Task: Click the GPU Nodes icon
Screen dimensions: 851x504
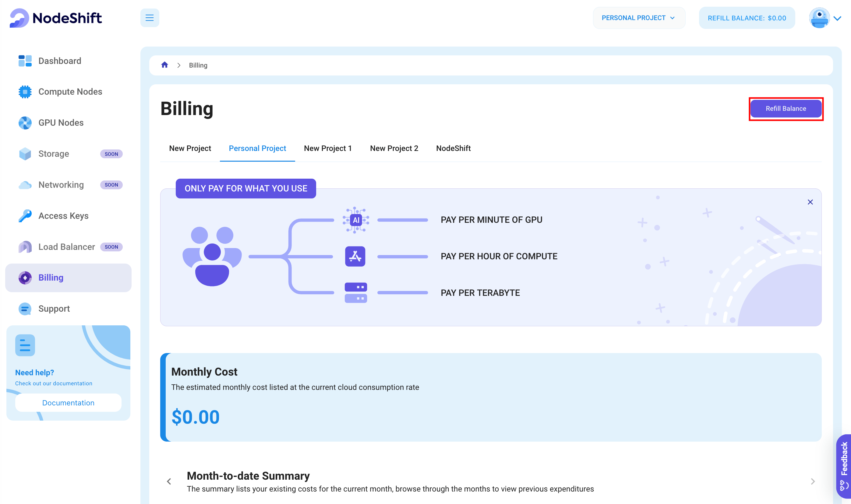Action: (x=25, y=122)
